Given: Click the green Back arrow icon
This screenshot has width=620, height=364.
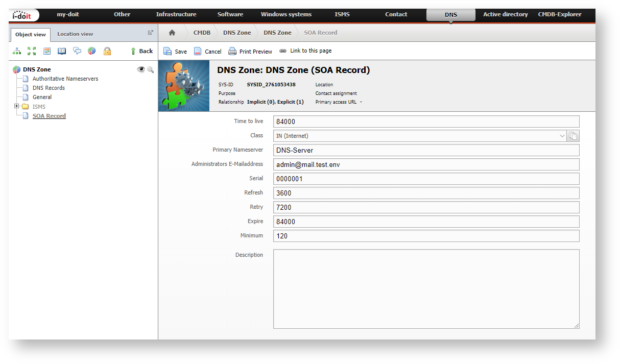Looking at the screenshot, I should pyautogui.click(x=133, y=51).
